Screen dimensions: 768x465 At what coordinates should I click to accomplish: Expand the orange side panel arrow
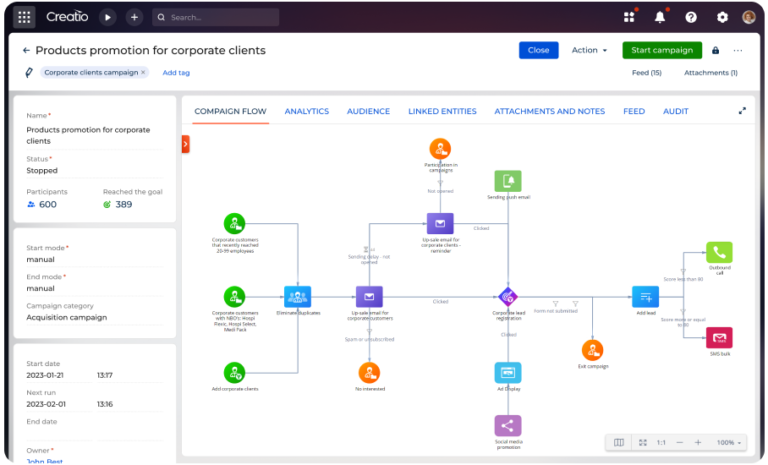186,144
